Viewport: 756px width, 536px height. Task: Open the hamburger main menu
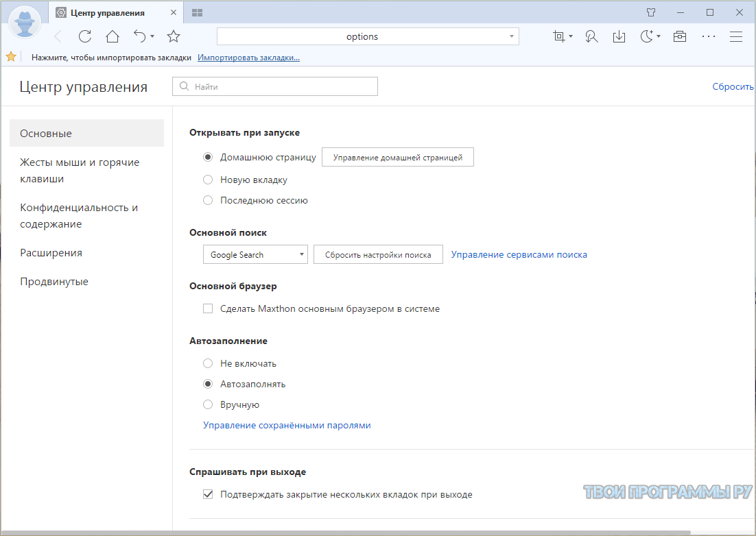(x=736, y=36)
